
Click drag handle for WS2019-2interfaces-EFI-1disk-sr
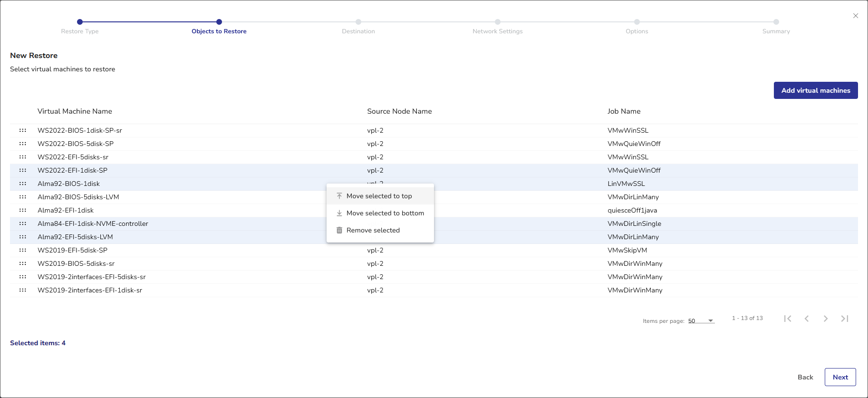23,290
